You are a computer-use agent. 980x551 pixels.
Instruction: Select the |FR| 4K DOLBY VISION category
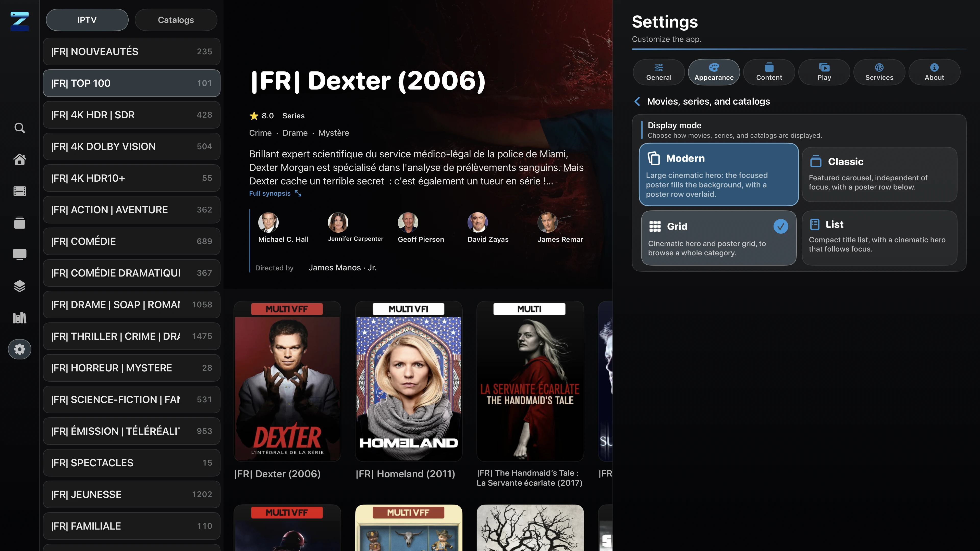coord(132,146)
